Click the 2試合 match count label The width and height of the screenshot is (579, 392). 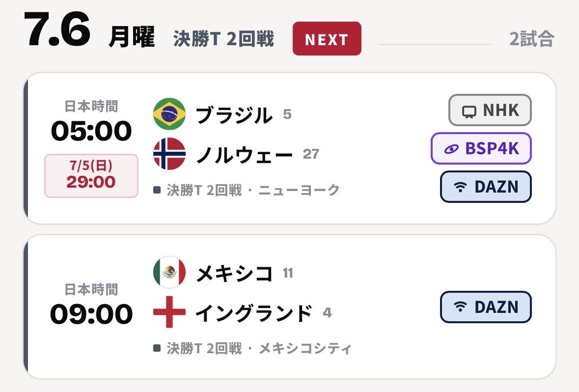pos(532,39)
